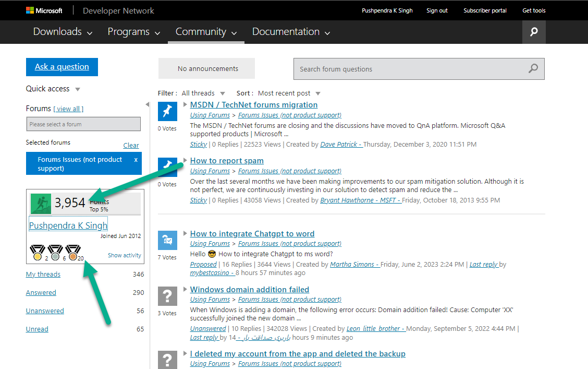The width and height of the screenshot is (588, 369).
Task: Expand the How to report spam thread preview
Action: tap(185, 160)
